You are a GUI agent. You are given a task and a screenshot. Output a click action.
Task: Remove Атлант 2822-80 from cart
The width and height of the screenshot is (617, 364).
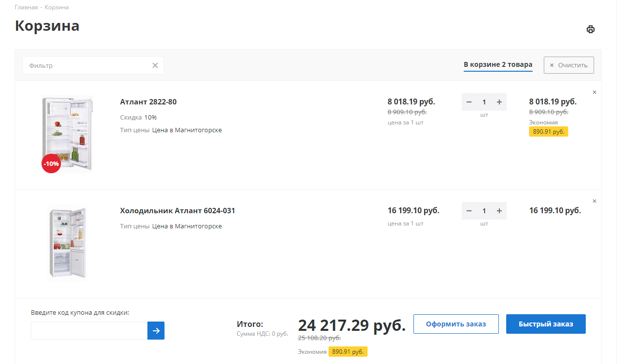[594, 92]
